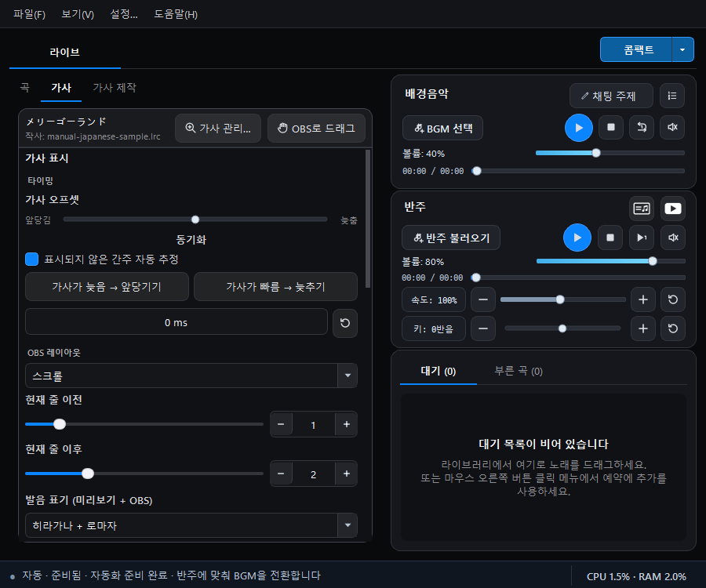Open BGM 선택 button
Screen dimensions: 706x588
coord(442,129)
